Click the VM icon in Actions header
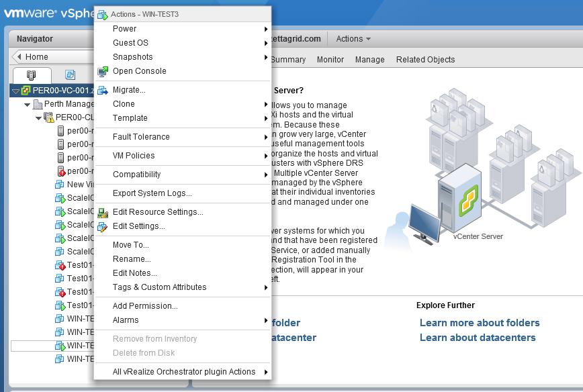The height and width of the screenshot is (392, 583). [x=103, y=15]
